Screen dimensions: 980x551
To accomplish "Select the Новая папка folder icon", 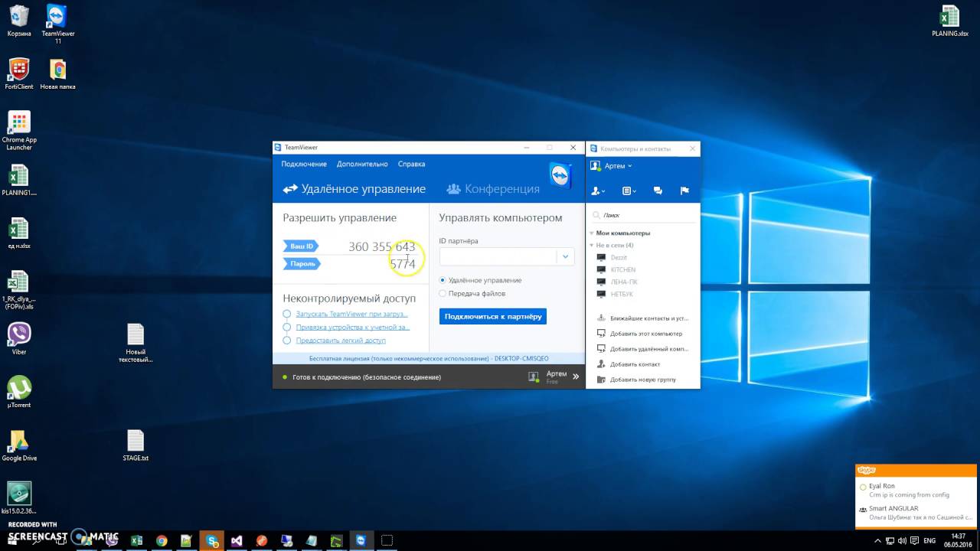I will pyautogui.click(x=57, y=74).
